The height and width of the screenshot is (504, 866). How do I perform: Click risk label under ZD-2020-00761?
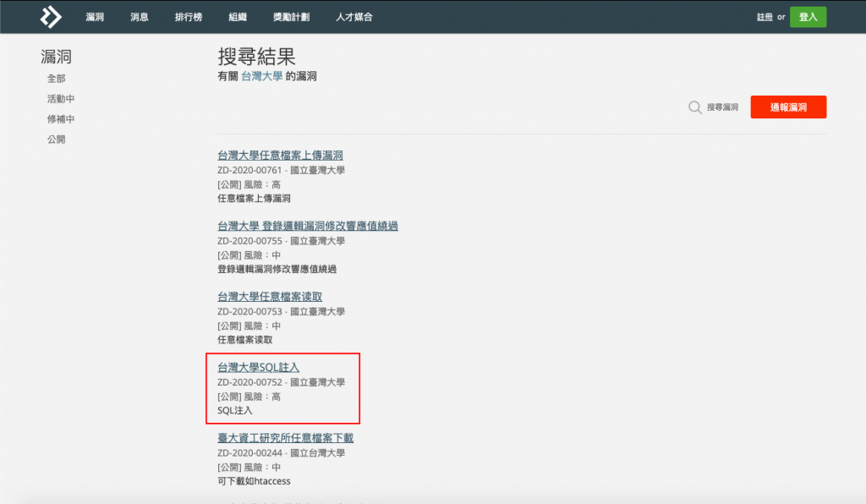249,185
